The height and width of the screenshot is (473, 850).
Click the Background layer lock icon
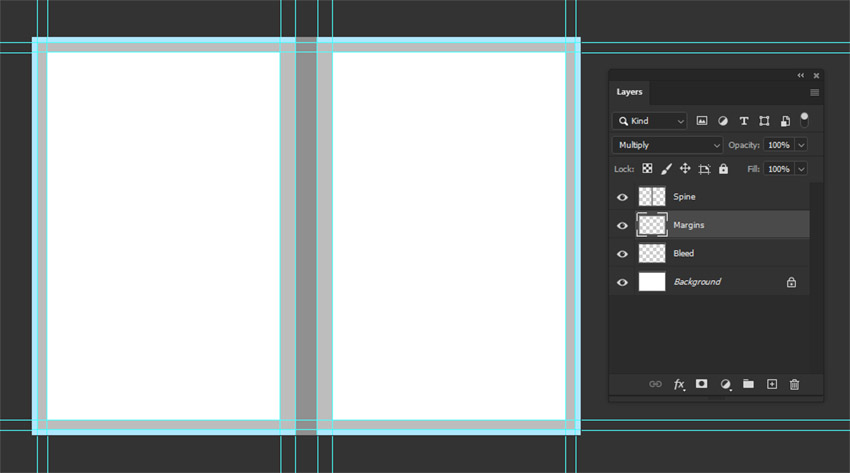[x=791, y=282]
